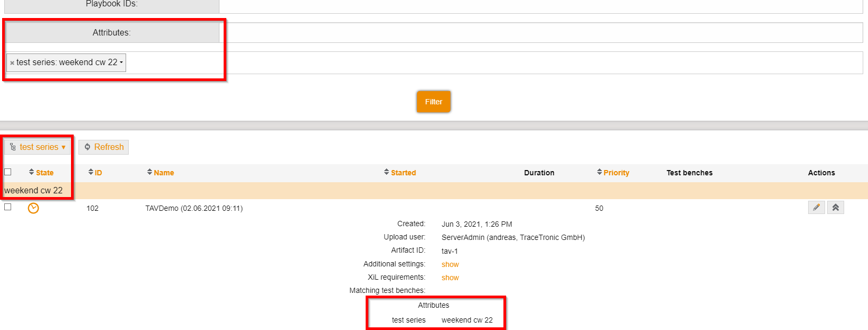Click the clock state icon of job 102

(33, 208)
